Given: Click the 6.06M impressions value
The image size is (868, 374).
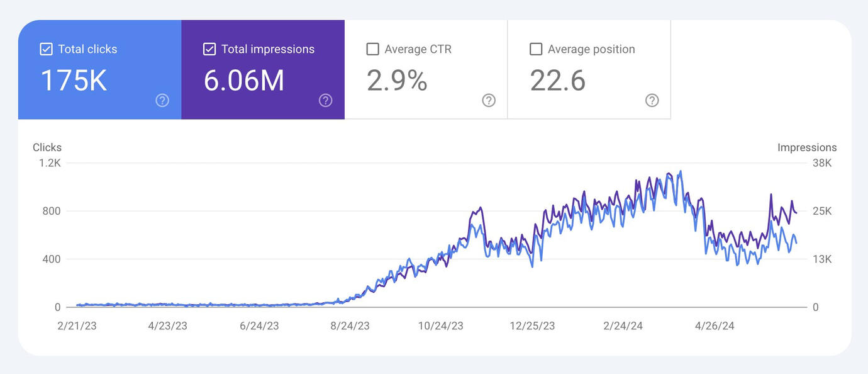Looking at the screenshot, I should [x=244, y=81].
